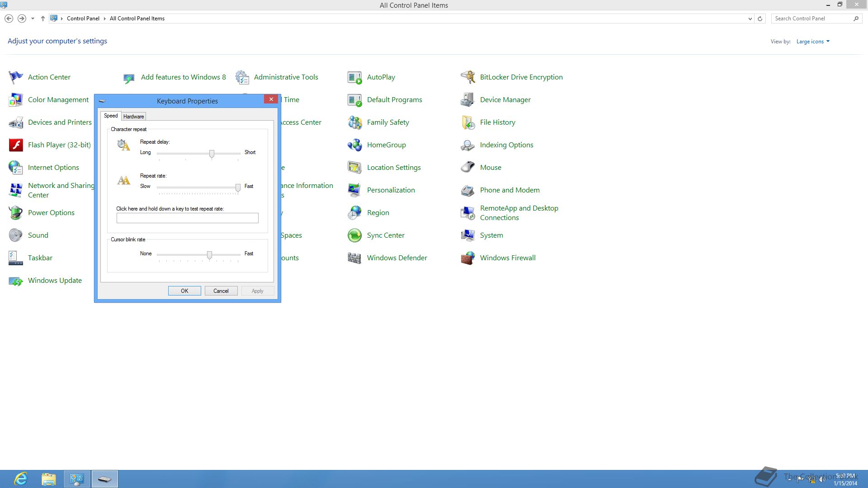Viewport: 868px width, 488px height.
Task: Go back with the Back arrow
Action: click(x=9, y=19)
